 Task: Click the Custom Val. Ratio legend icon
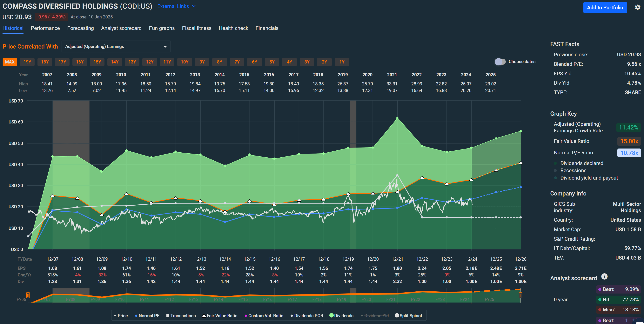coord(246,315)
